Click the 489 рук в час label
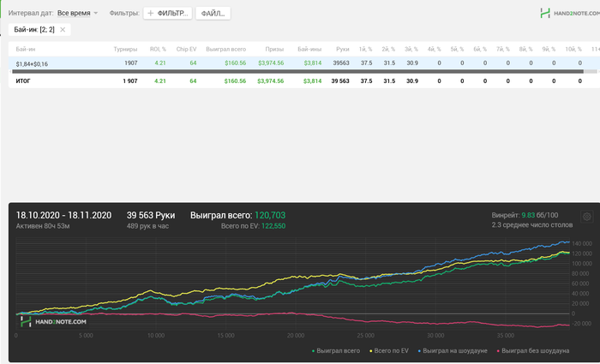 147,226
